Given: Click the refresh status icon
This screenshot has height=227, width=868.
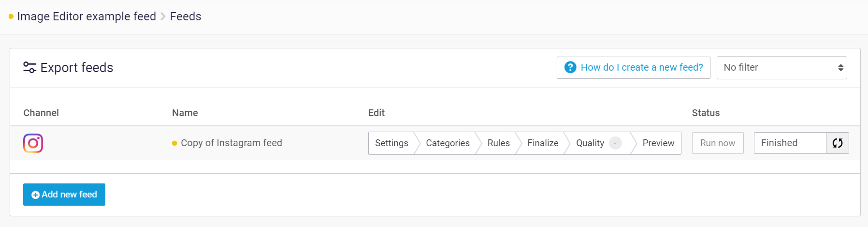Looking at the screenshot, I should (838, 143).
